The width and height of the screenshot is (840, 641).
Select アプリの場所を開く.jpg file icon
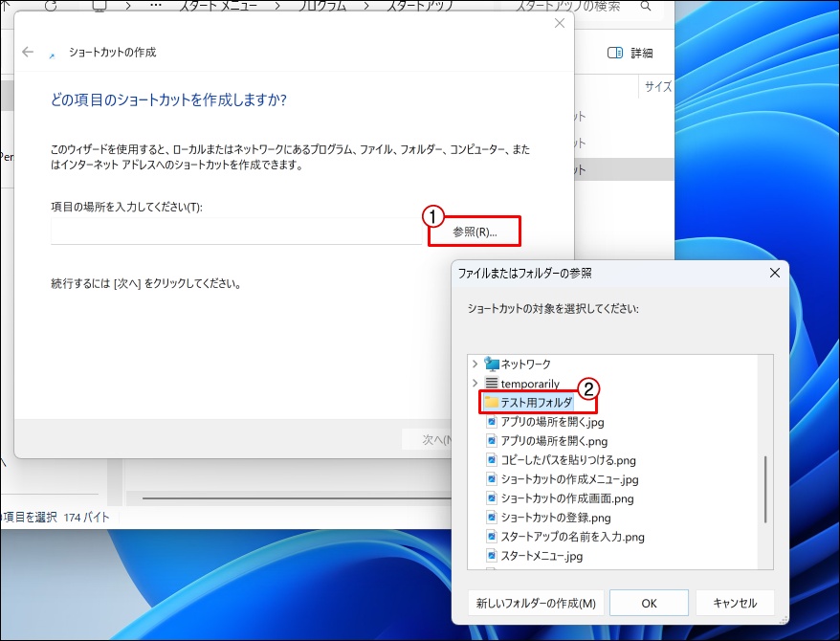tap(492, 422)
